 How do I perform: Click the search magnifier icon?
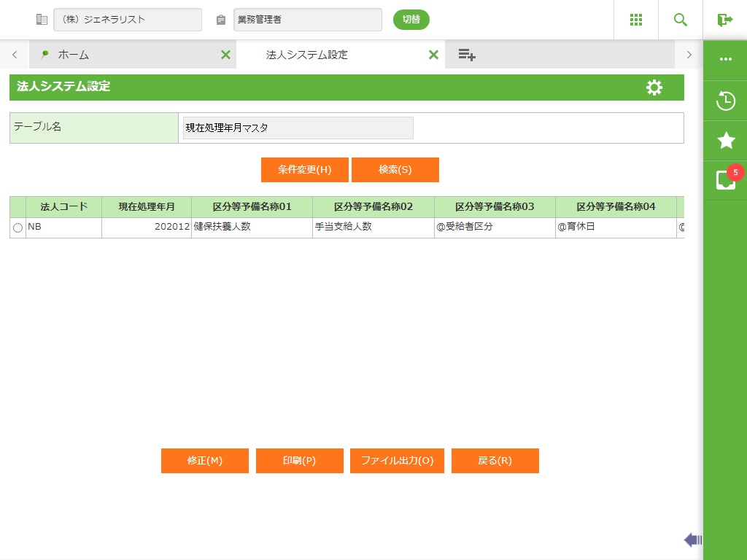click(681, 20)
